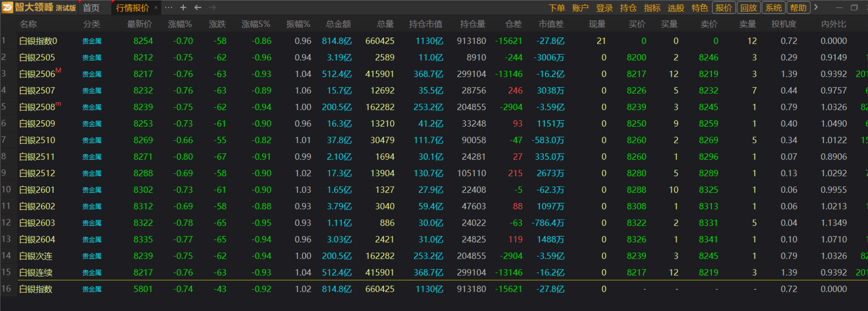Click the 系统 button
868x311 pixels.
[x=773, y=8]
